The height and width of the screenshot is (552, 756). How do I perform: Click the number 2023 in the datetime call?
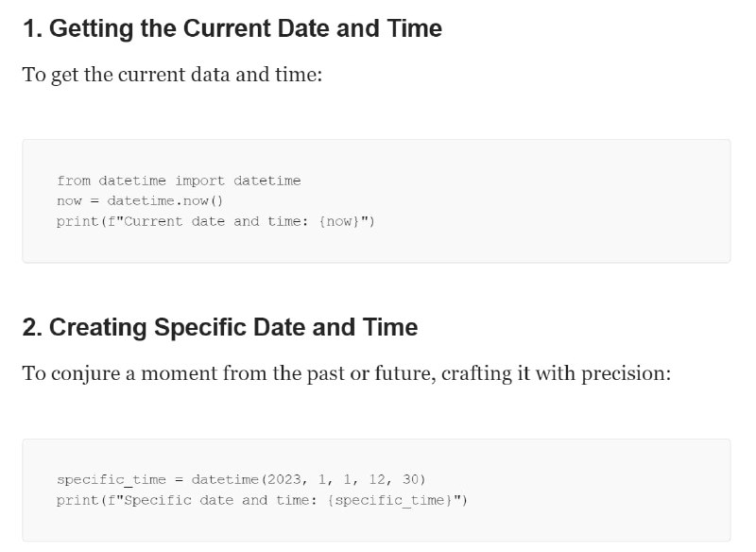pos(284,479)
